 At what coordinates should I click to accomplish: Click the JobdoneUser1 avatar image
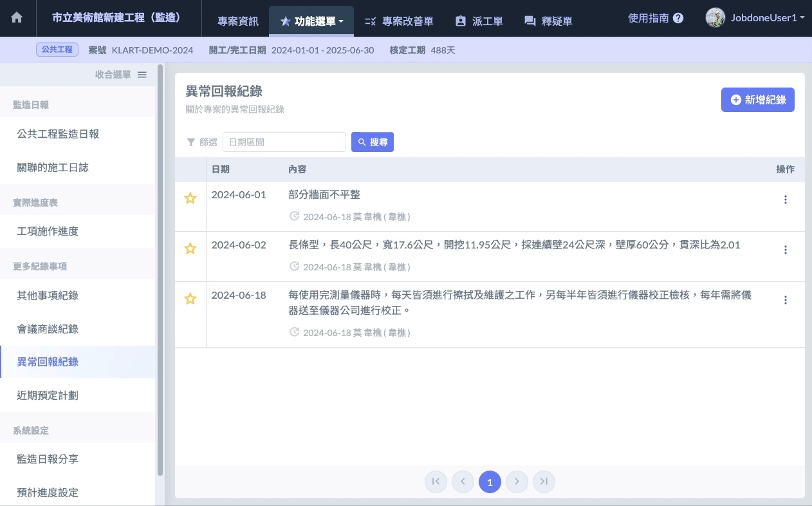715,18
